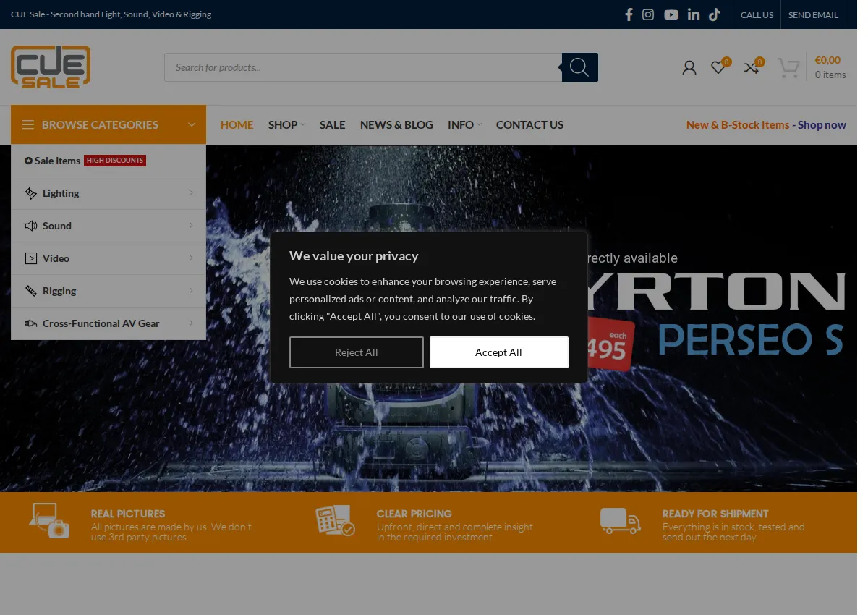Expand the Sound category arrow
This screenshot has height=615, width=868.
coord(191,225)
